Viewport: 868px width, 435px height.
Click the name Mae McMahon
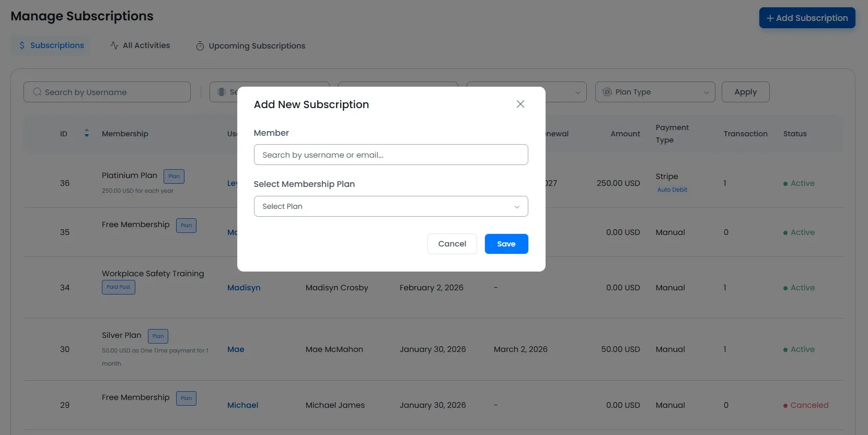[334, 349]
